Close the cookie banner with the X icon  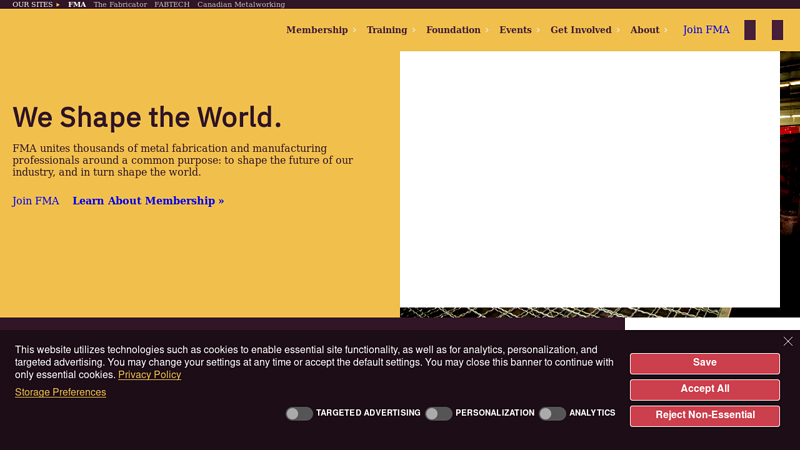point(788,341)
